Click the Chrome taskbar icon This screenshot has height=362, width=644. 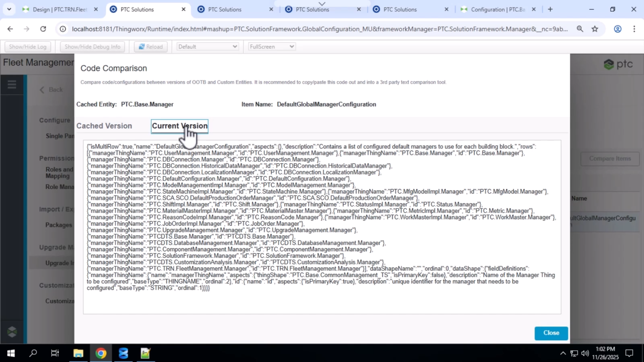click(x=101, y=353)
